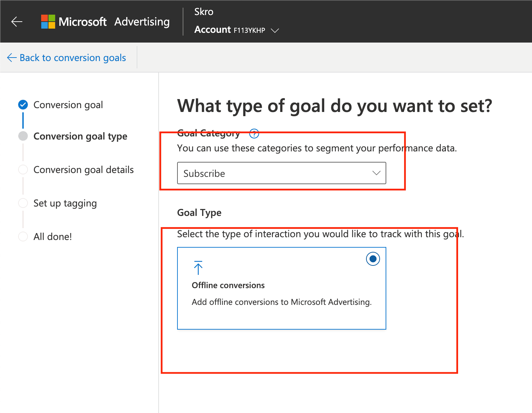Open the Account F113YKHP chevron menu
The image size is (532, 413).
pos(275,30)
